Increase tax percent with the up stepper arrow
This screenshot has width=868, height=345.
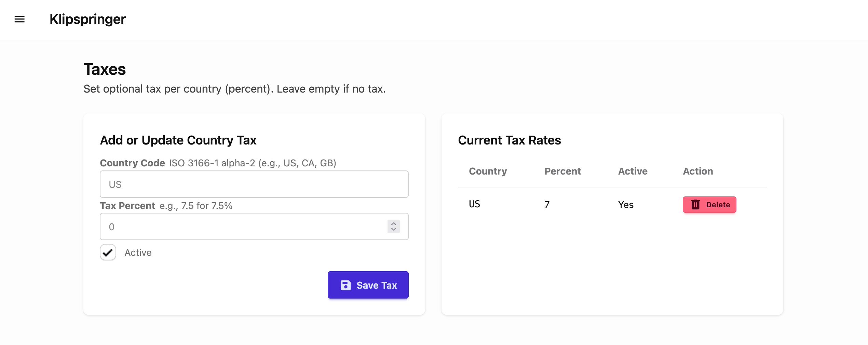[394, 223]
